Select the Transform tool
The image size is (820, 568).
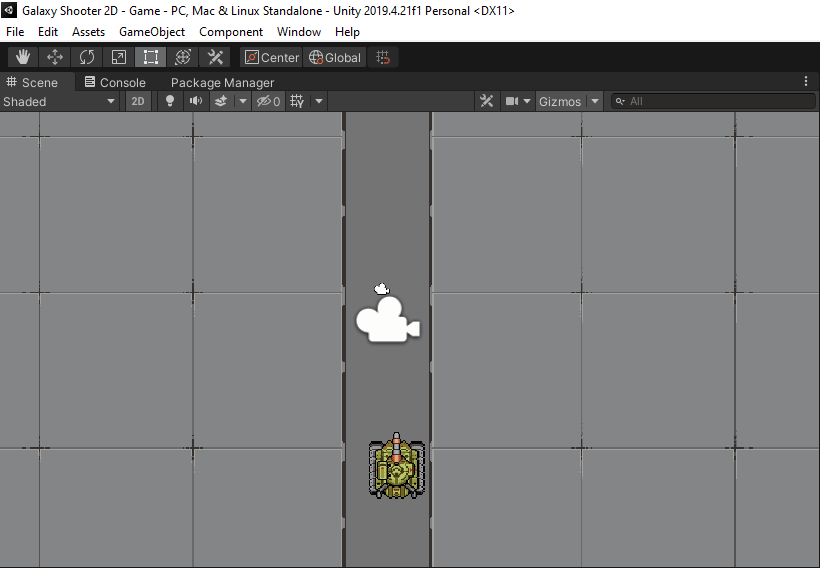coord(183,57)
